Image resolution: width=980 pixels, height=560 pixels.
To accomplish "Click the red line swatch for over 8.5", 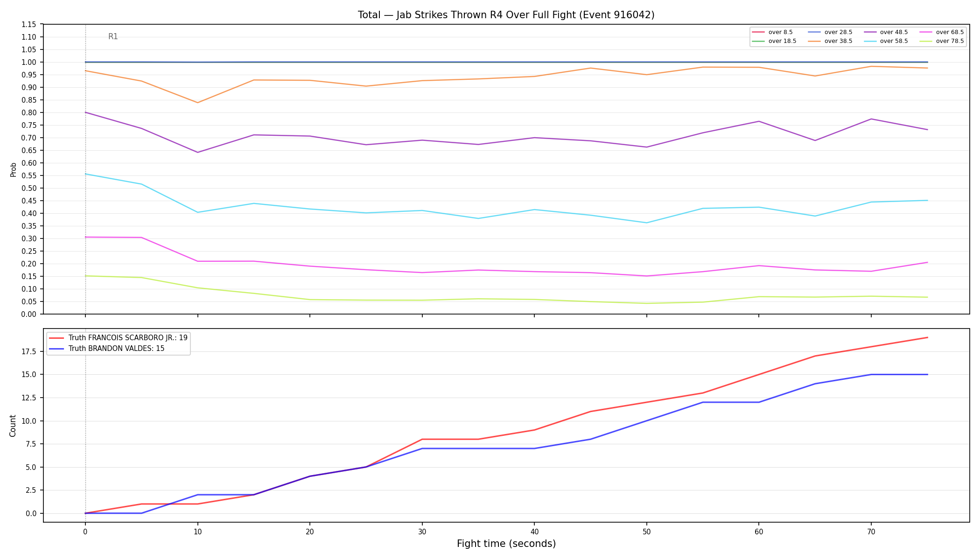I will point(758,32).
